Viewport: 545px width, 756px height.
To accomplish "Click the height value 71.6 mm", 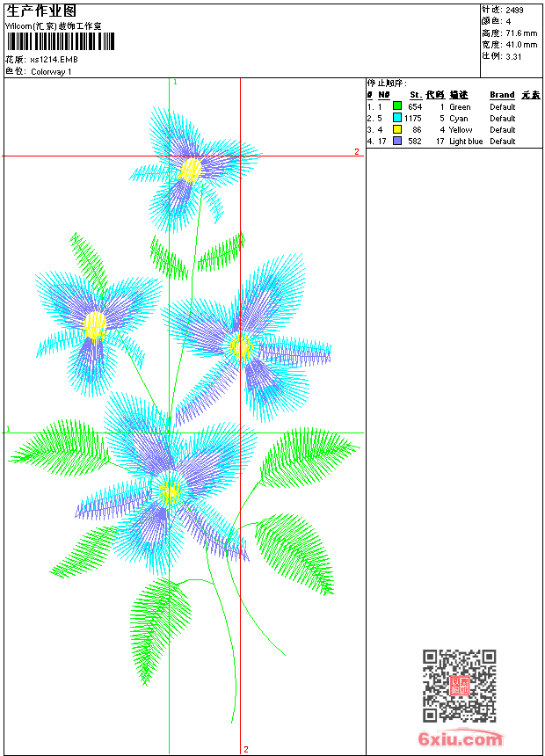I will 521,33.
